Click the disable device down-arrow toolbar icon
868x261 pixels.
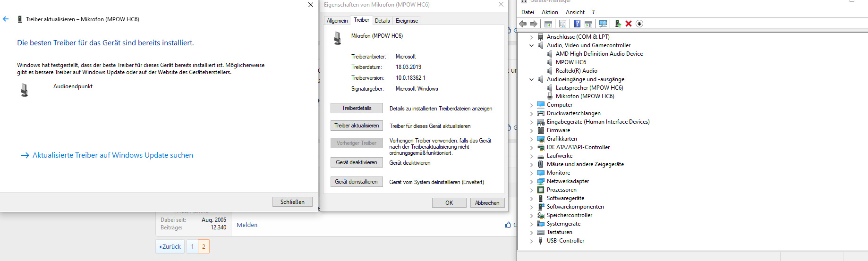click(x=639, y=24)
